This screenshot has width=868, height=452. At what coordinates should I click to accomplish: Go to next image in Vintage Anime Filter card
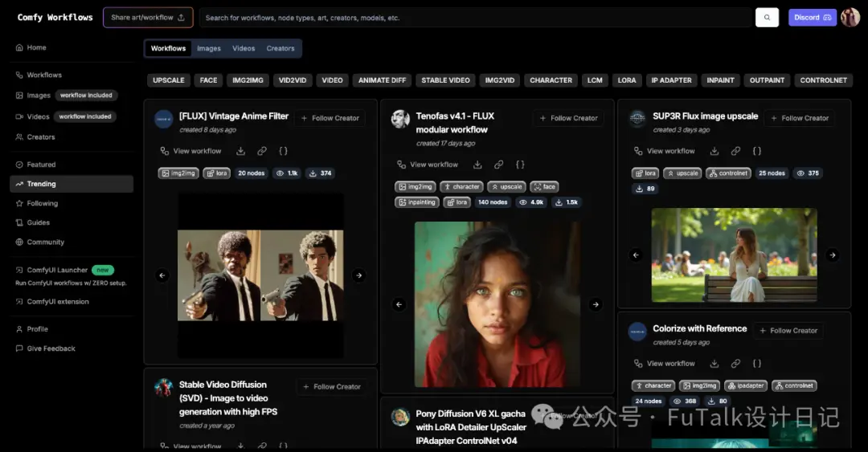pyautogui.click(x=358, y=275)
